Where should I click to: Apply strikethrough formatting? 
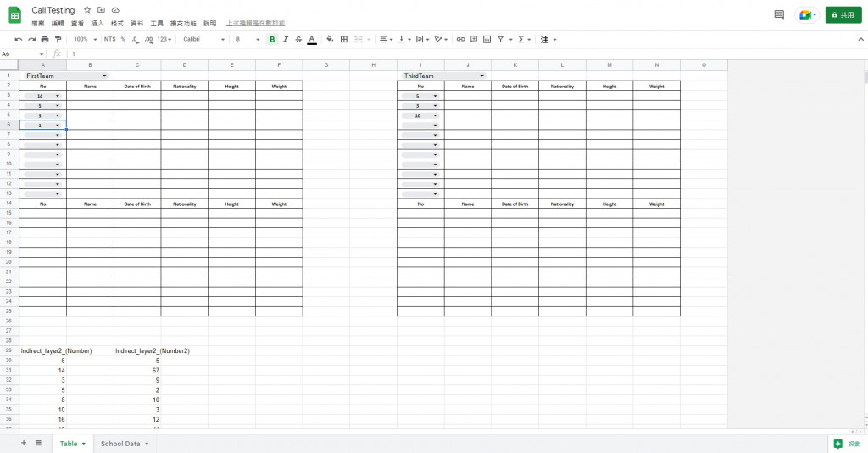point(298,39)
